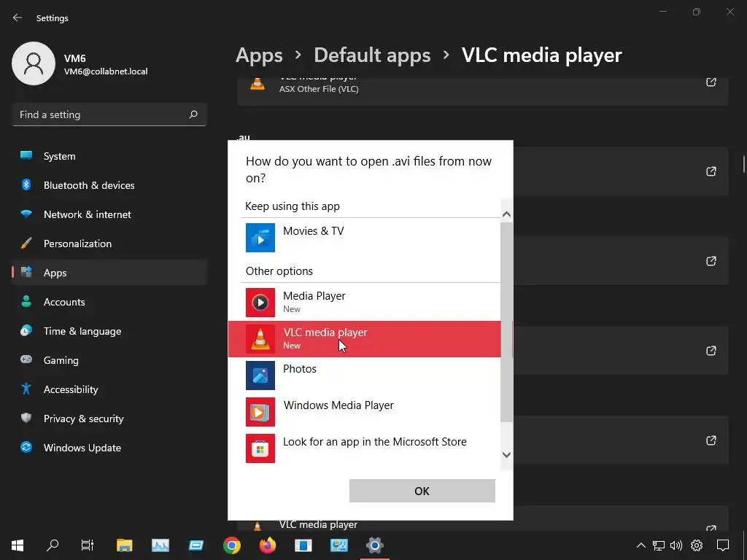Choose Windows Media Player icon

pyautogui.click(x=260, y=412)
